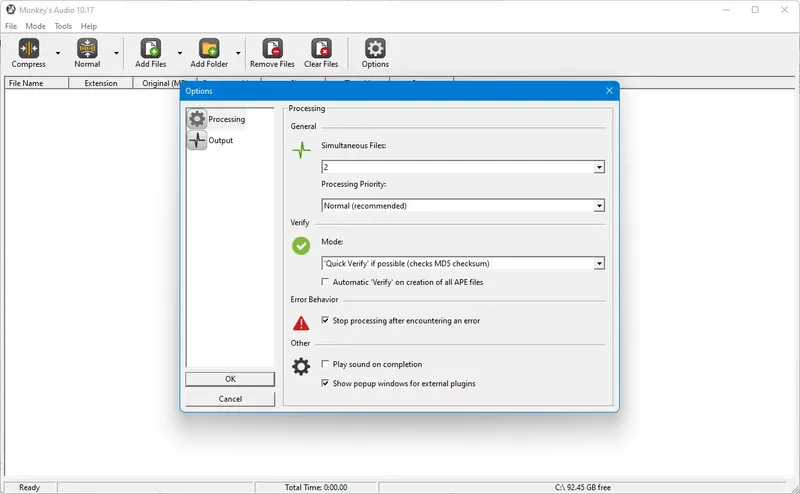Uncheck Show popup windows for external plugins
800x494 pixels.
(325, 383)
